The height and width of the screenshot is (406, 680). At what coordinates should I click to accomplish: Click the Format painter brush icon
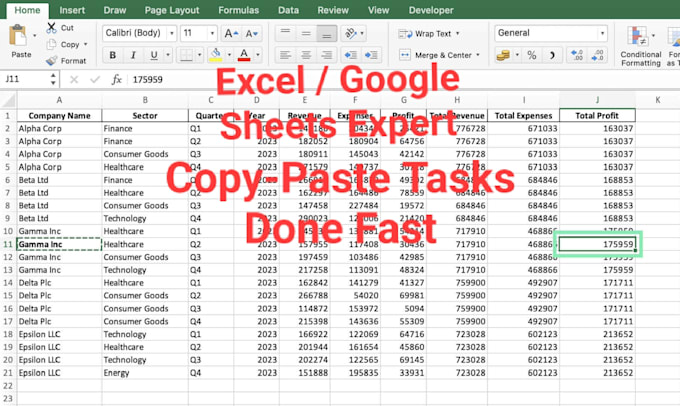pyautogui.click(x=52, y=61)
